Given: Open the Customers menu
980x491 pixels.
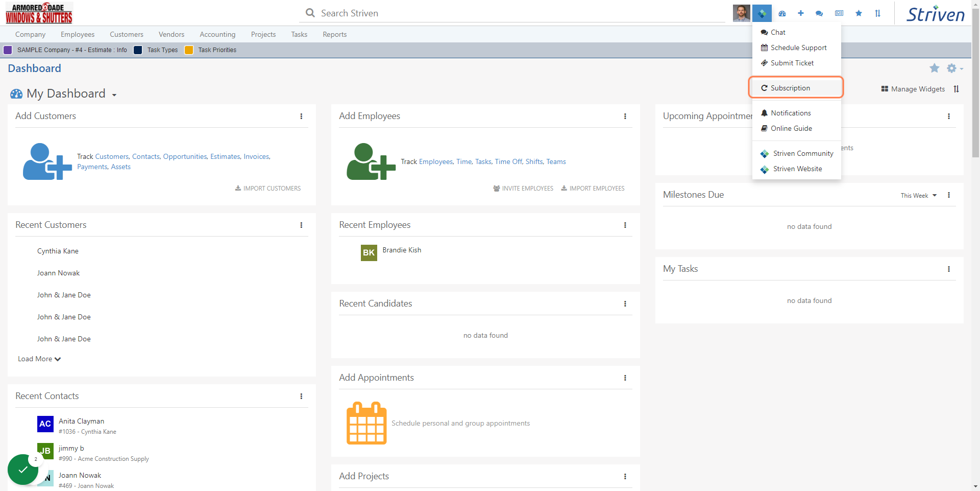Looking at the screenshot, I should pos(127,35).
